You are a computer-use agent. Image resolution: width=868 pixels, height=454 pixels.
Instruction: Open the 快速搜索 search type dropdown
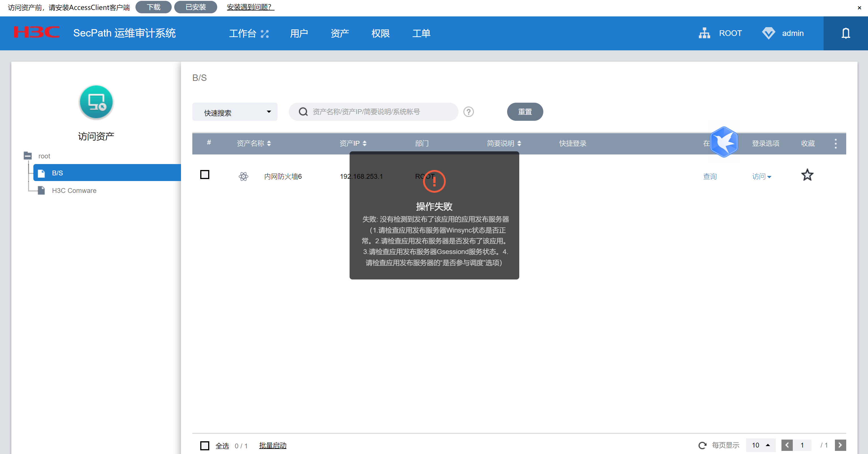click(234, 112)
